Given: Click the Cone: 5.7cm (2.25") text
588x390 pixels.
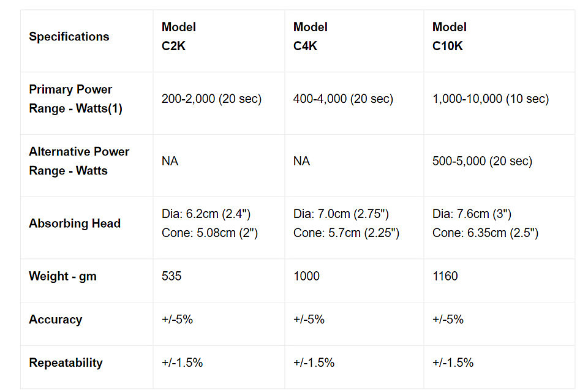Looking at the screenshot, I should pos(346,233).
